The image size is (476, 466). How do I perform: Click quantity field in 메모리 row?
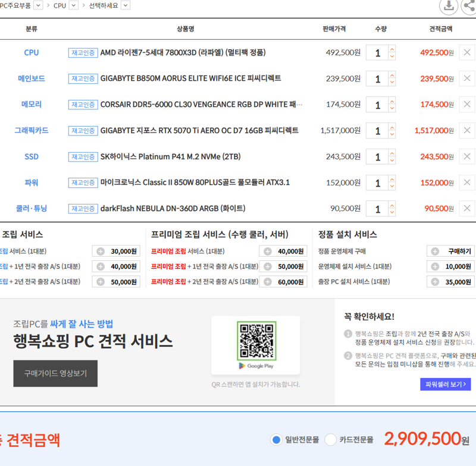point(377,105)
